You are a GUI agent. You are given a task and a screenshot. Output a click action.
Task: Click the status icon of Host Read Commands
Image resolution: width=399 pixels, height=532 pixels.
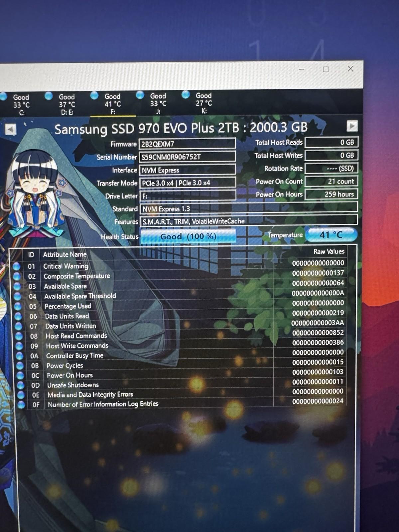(x=19, y=336)
